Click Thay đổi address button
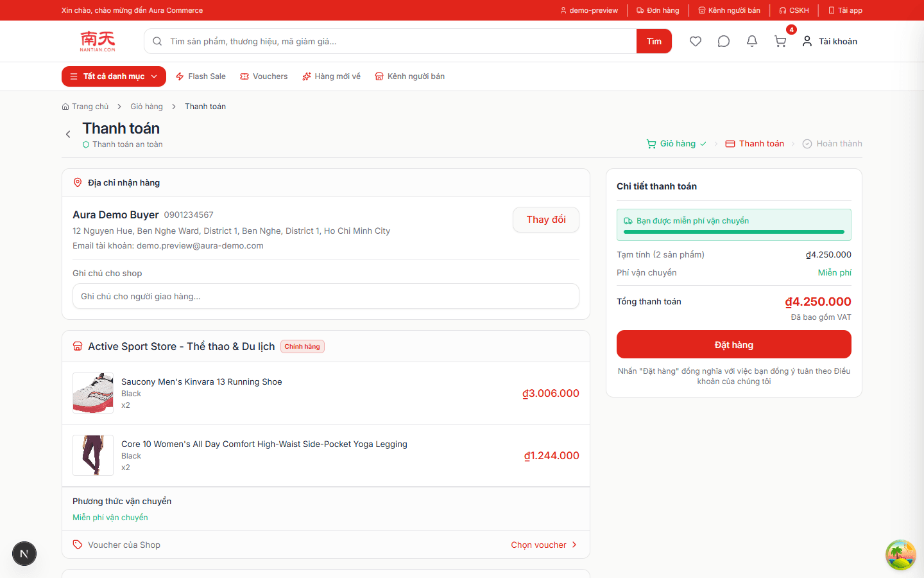 coord(546,220)
